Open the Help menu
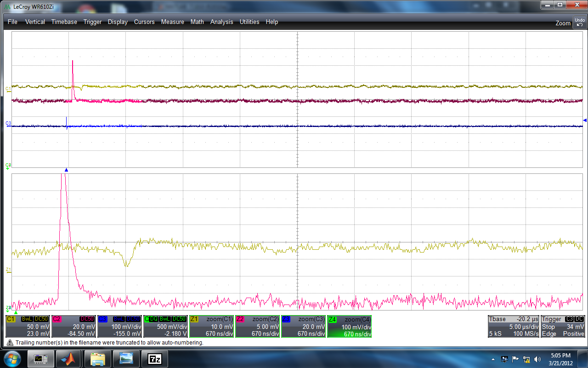This screenshot has height=368, width=588. point(272,22)
